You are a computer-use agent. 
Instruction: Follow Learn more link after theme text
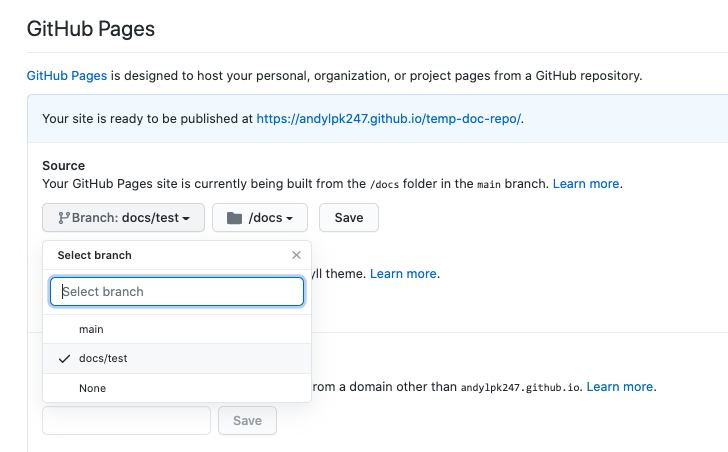(403, 274)
